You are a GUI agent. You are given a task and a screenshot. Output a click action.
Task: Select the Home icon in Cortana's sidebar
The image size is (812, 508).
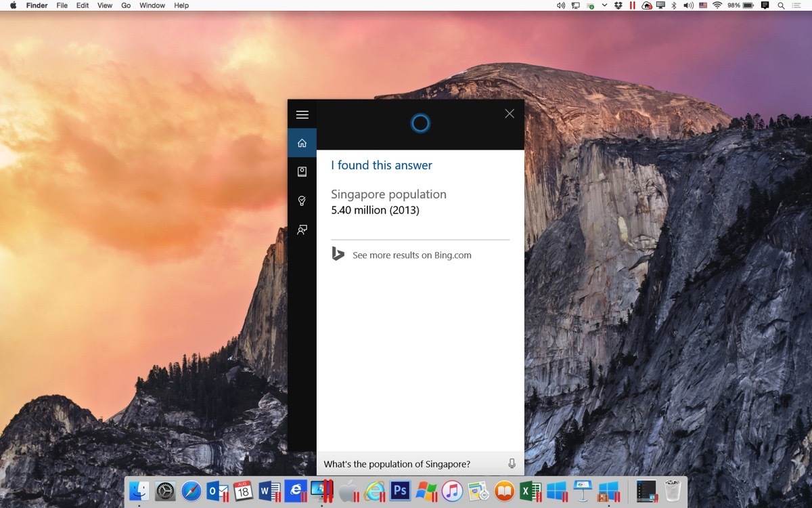point(302,143)
